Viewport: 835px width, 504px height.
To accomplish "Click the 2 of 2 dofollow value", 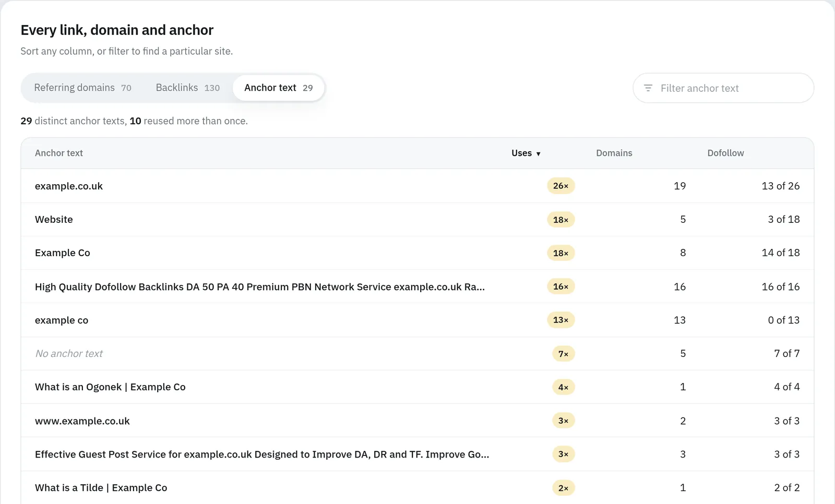I will click(x=787, y=488).
